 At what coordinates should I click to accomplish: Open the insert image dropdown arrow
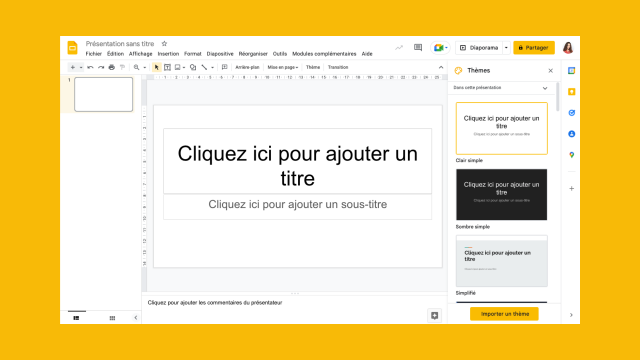184,67
